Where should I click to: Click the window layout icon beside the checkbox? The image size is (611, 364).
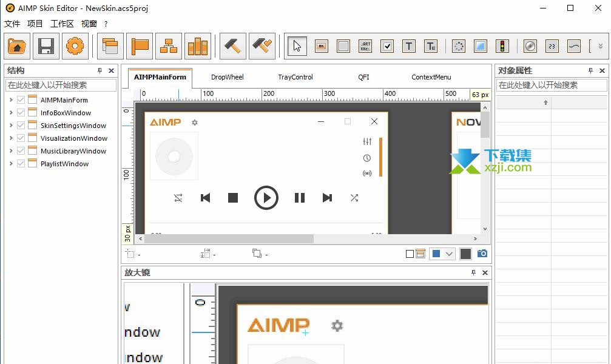[420, 254]
